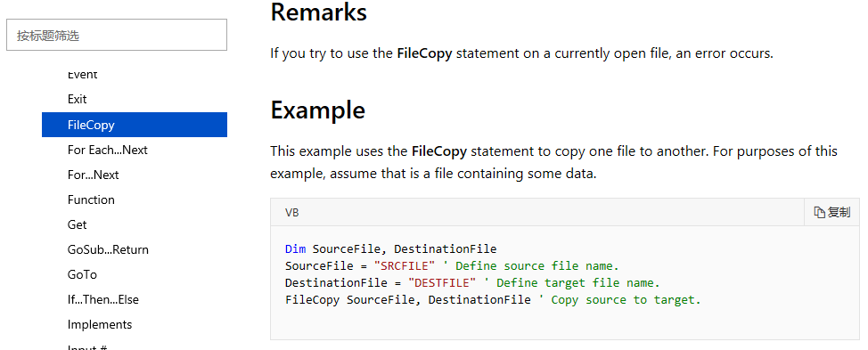Image resolution: width=868 pixels, height=350 pixels.
Task: Click the "DESTFILE" string in code
Action: (442, 283)
